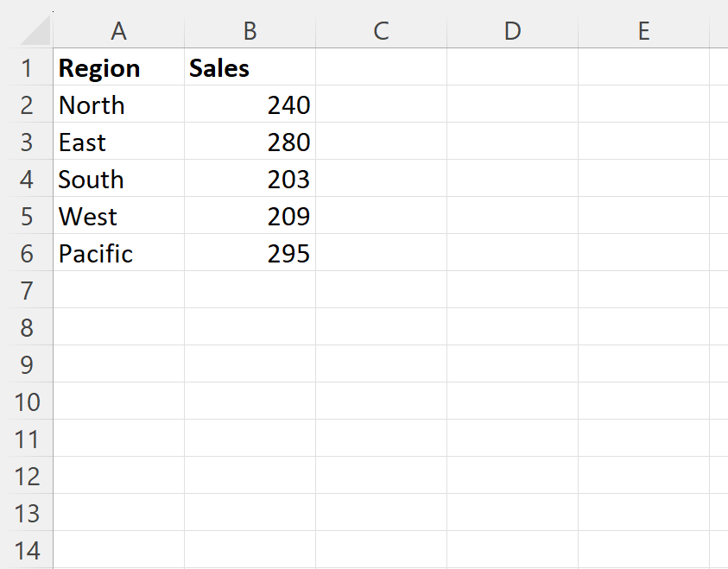728x569 pixels.
Task: Select the Pacific sales value 295
Action: [x=250, y=254]
